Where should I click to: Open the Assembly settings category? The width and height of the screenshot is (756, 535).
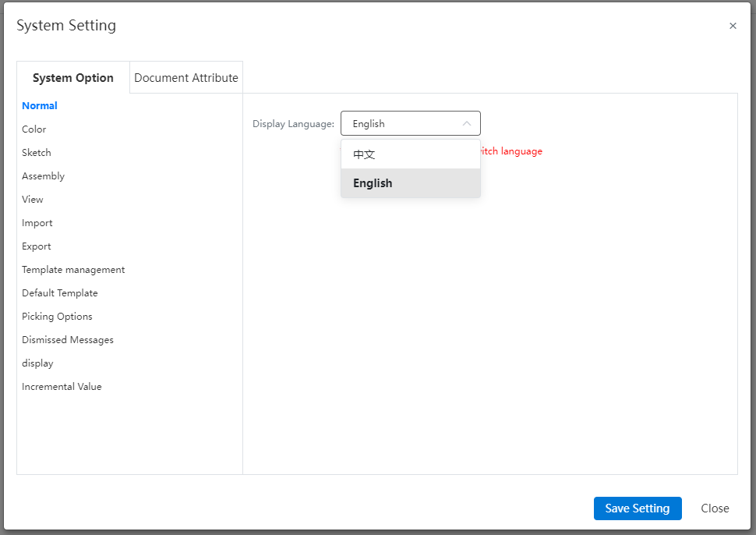(x=43, y=176)
